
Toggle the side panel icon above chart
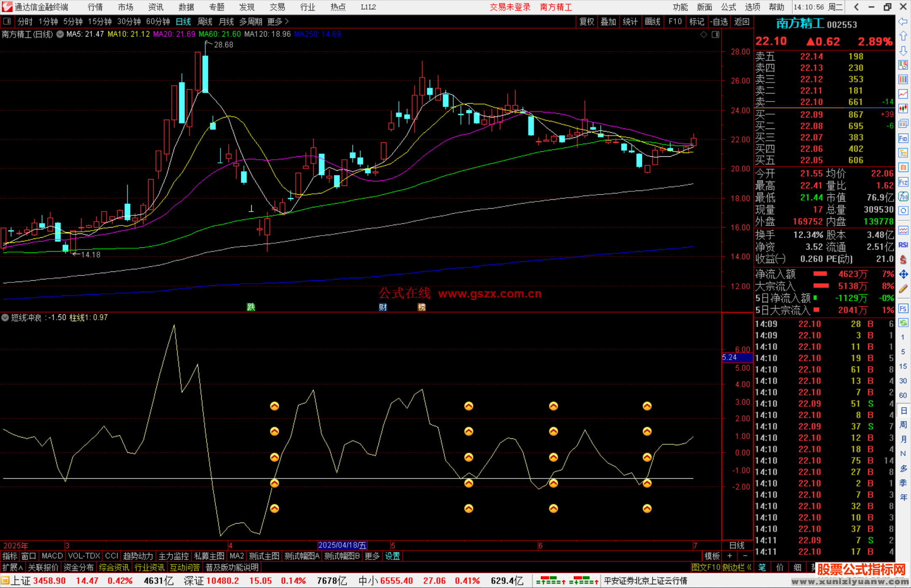coord(716,35)
